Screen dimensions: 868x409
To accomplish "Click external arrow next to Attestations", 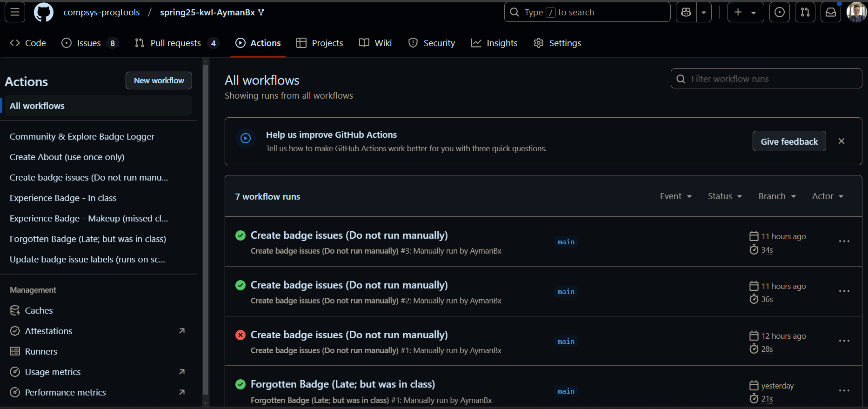I will (x=182, y=331).
